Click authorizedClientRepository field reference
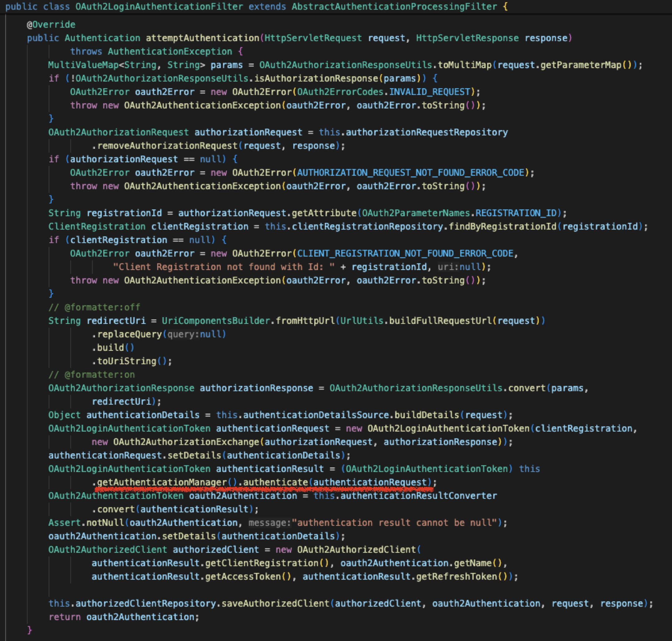The image size is (672, 641). pyautogui.click(x=146, y=603)
